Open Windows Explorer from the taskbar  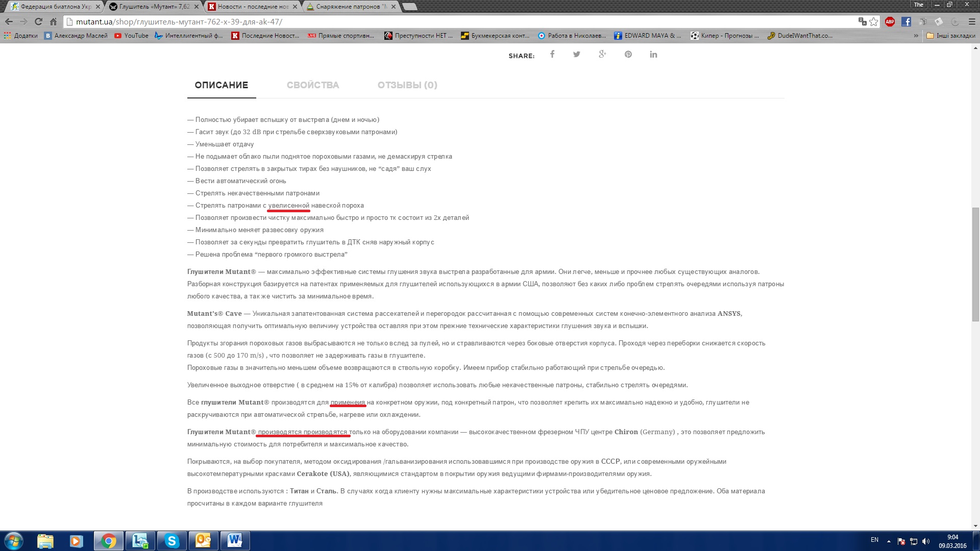click(45, 541)
